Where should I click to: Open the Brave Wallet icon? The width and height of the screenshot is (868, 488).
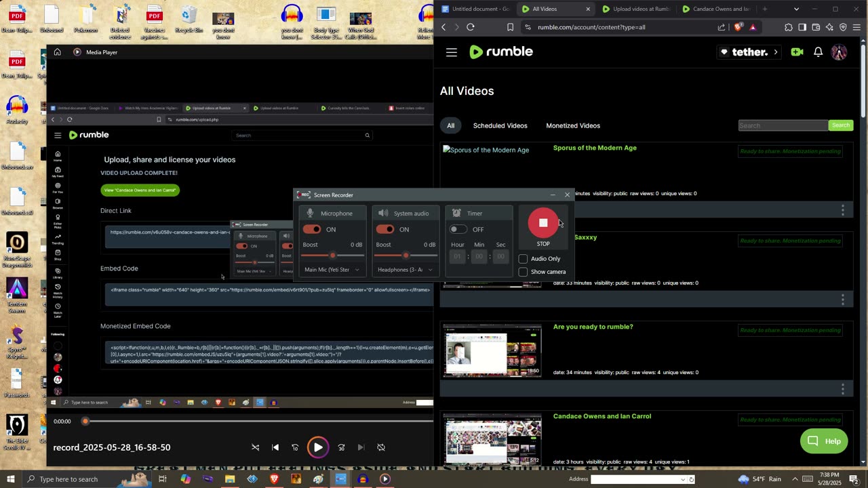click(x=816, y=27)
